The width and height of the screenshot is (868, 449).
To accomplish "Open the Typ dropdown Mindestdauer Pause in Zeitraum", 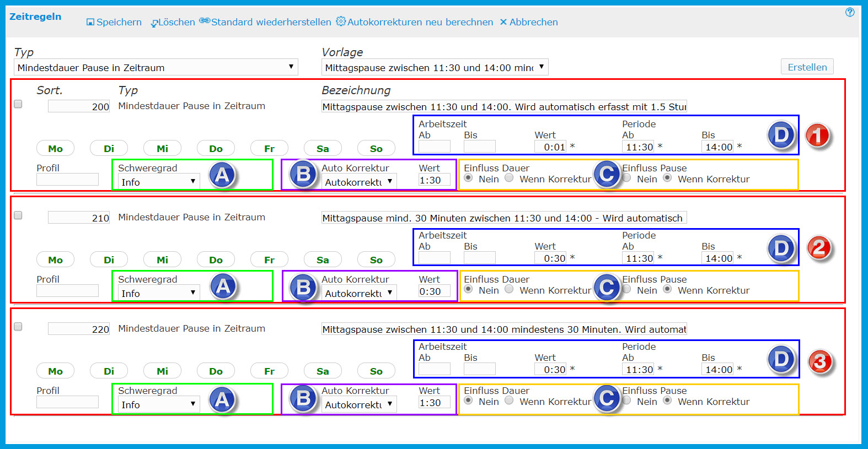I will [156, 67].
